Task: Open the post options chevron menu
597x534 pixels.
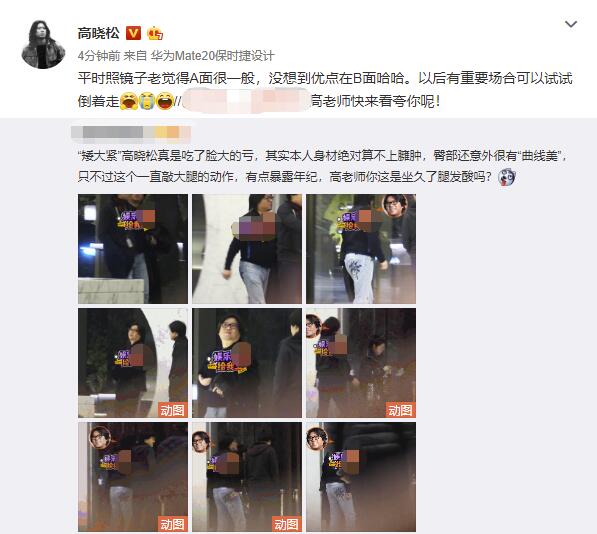Action: pyautogui.click(x=571, y=25)
